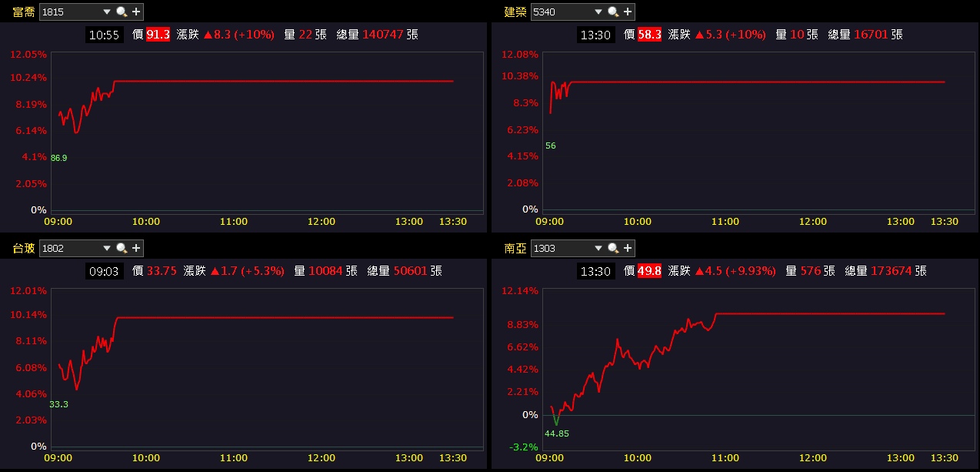The image size is (980, 472).
Task: Click the green reference price 33.3
Action: point(58,404)
